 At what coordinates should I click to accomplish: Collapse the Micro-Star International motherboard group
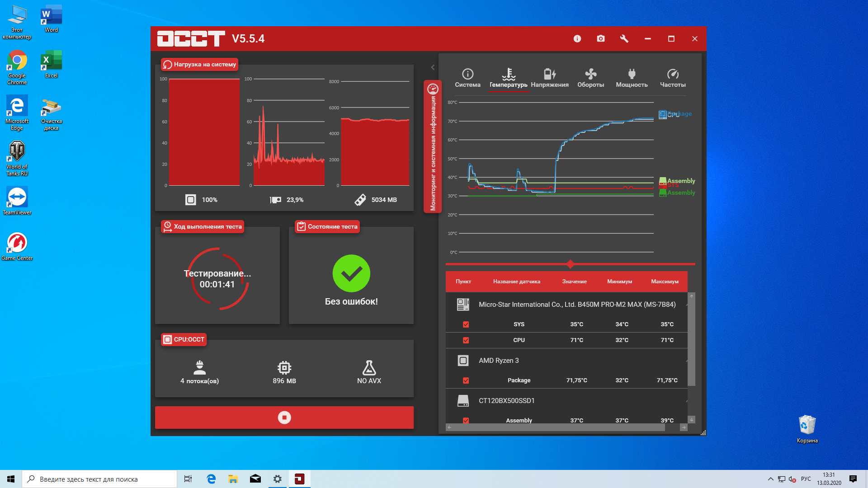tap(686, 305)
